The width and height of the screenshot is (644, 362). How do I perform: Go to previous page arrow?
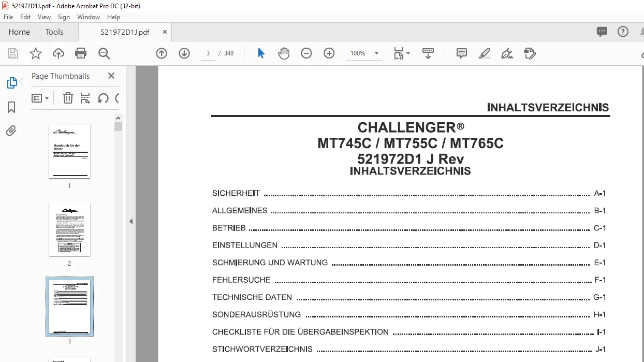point(162,53)
